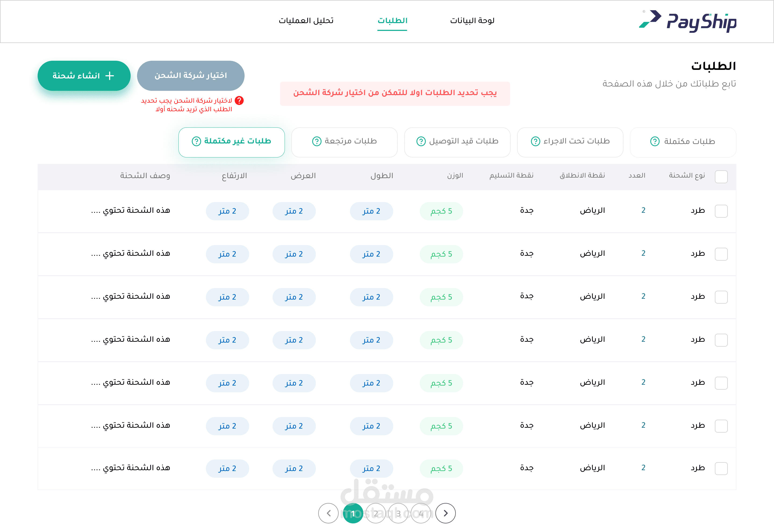
Task: Click اختيار شركة الشحن button
Action: [x=191, y=76]
